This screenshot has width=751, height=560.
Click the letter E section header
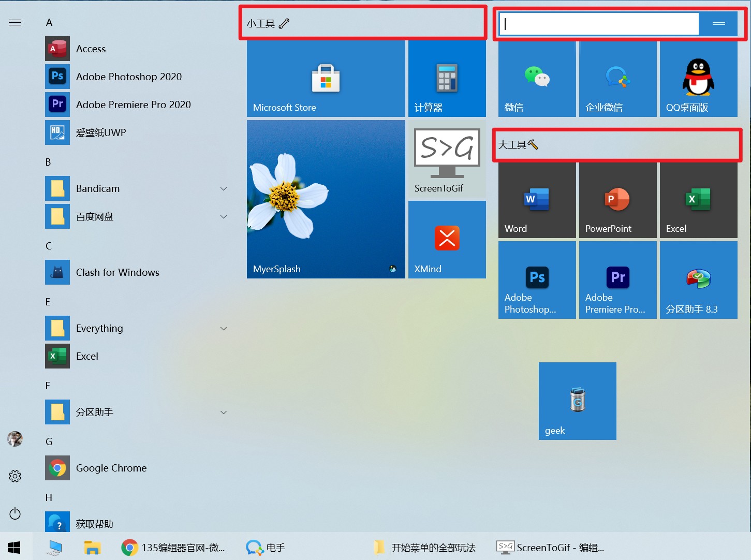[48, 302]
